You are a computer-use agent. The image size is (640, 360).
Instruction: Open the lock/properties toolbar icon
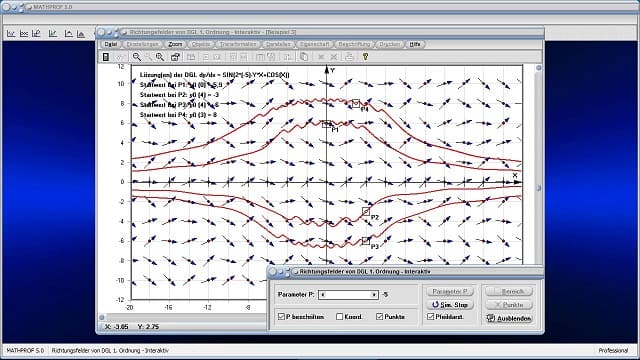point(176,57)
